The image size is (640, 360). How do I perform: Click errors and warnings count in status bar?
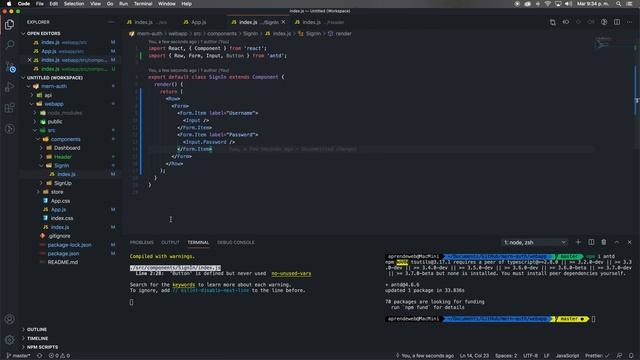coord(59,356)
